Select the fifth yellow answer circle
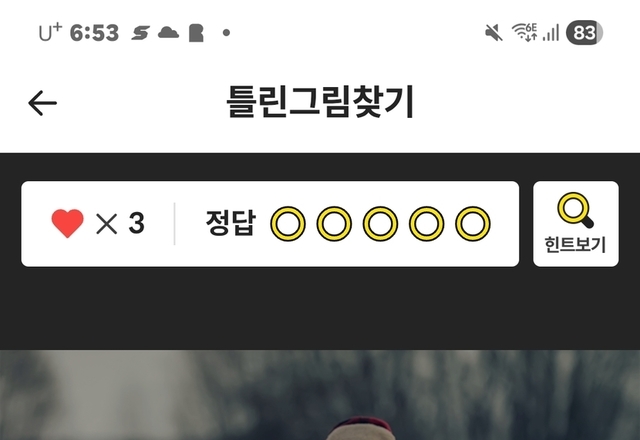 (473, 224)
